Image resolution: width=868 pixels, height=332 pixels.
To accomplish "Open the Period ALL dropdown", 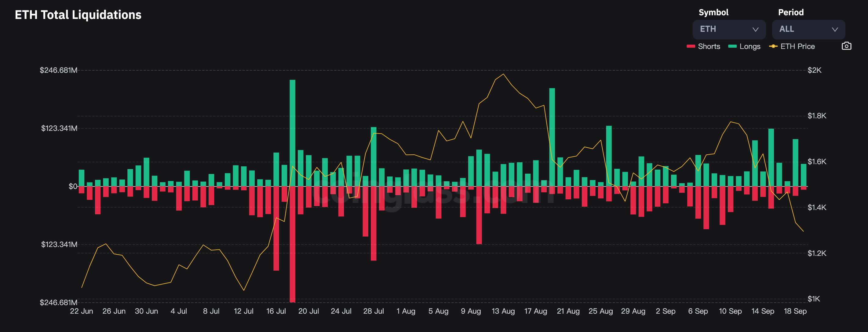I will pos(808,29).
